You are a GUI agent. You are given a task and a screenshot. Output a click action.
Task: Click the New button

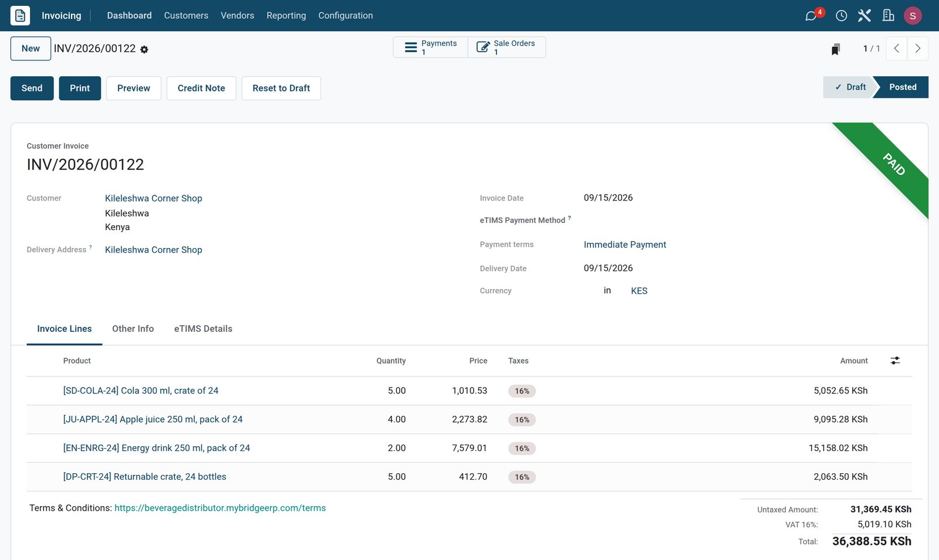[x=31, y=49]
